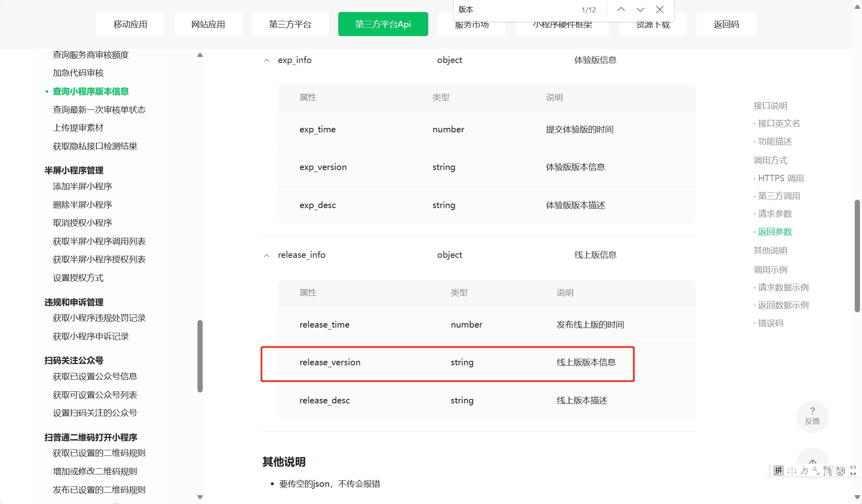The height and width of the screenshot is (504, 862).
Task: Open 查询最新一次审核单状态 sidebar link
Action: pos(99,109)
